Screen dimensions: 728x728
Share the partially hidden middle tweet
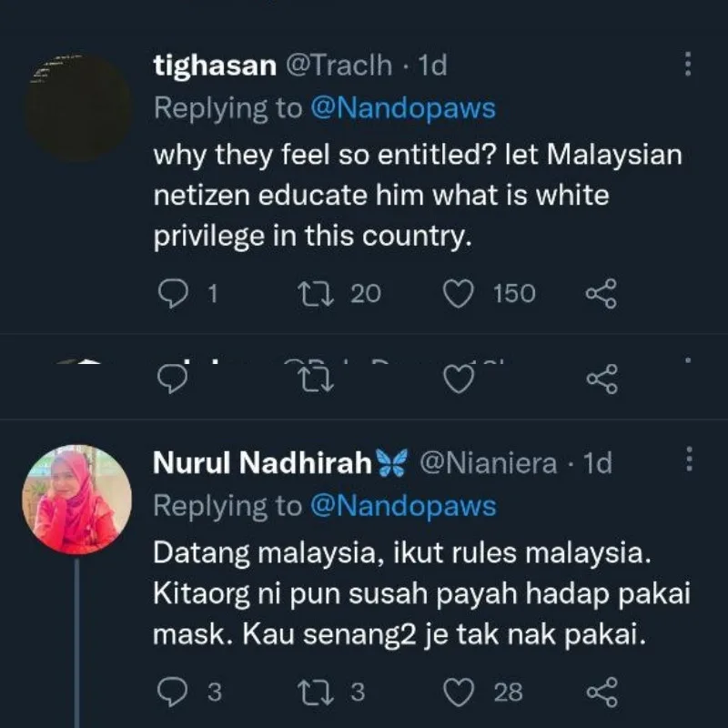601,380
